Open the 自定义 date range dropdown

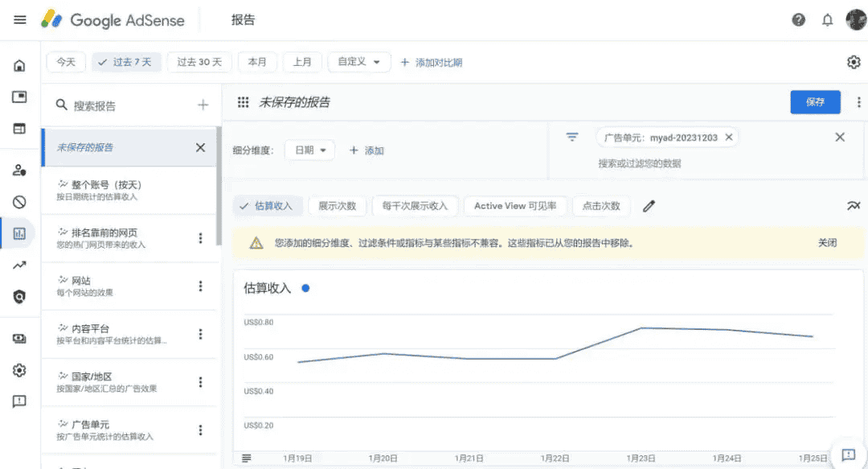pyautogui.click(x=358, y=61)
